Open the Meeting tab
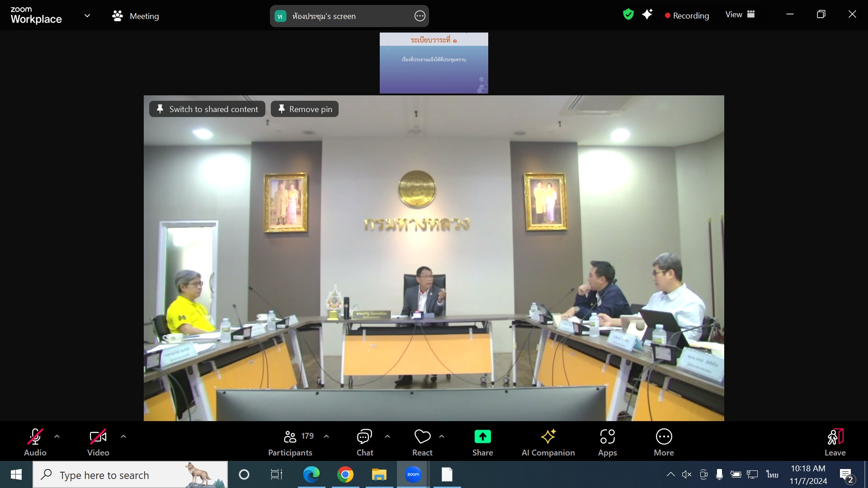This screenshot has height=488, width=868. point(136,16)
